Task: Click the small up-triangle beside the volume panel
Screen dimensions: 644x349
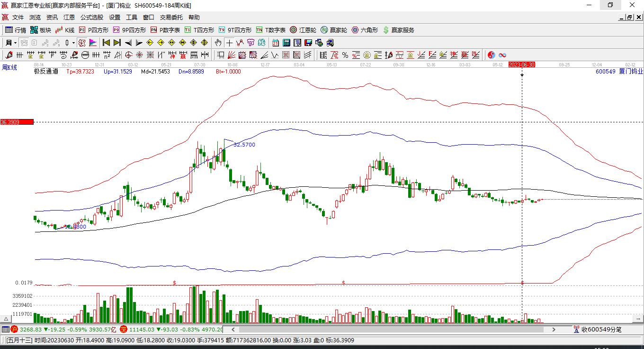Action: [6, 319]
